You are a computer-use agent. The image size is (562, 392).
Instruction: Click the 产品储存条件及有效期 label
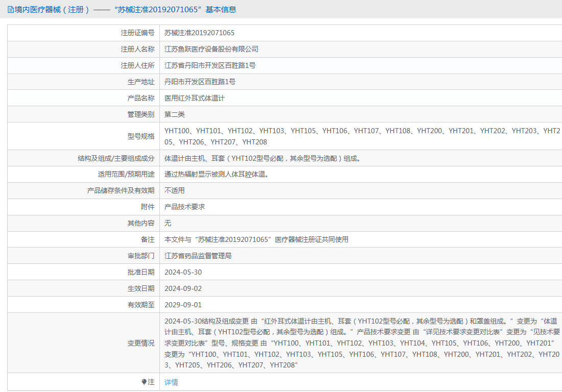[121, 190]
